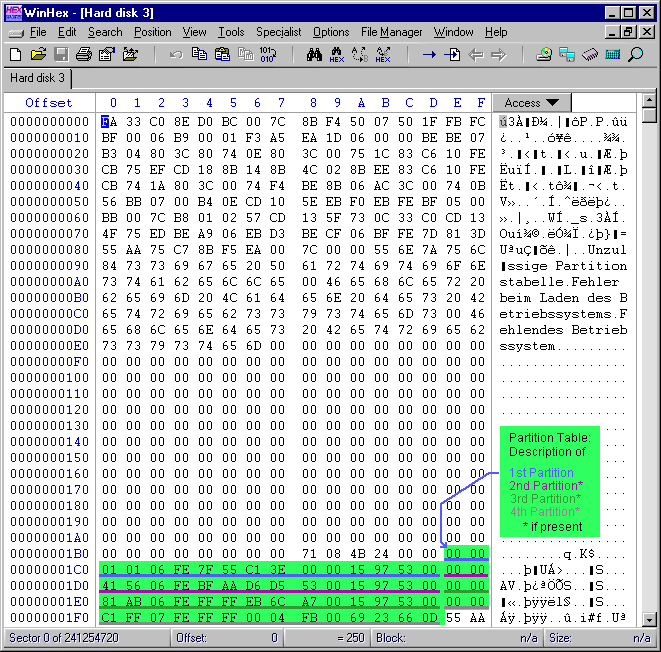Click the open folder with arrow icon
Image resolution: width=661 pixels, height=652 pixels.
click(x=130, y=55)
